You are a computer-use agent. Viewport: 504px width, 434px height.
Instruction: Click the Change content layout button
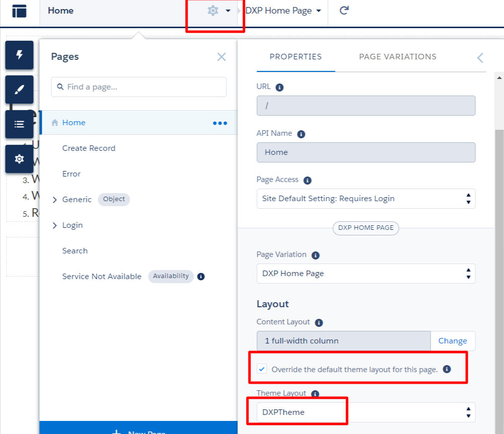pyautogui.click(x=452, y=341)
